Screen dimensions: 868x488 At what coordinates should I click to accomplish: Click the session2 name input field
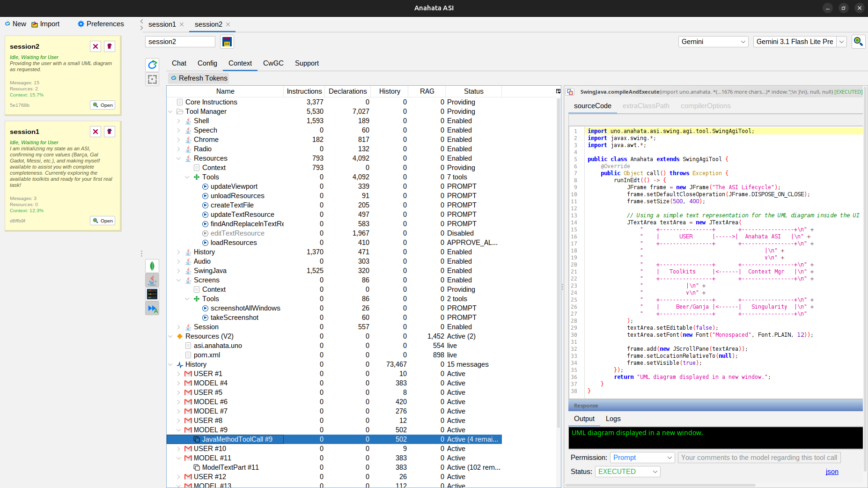pos(179,42)
